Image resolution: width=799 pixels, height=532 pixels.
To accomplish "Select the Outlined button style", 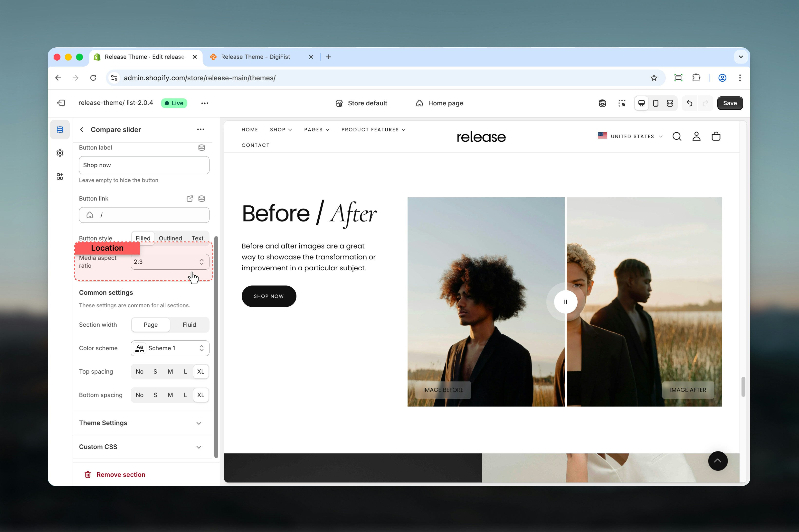I will pos(171,238).
